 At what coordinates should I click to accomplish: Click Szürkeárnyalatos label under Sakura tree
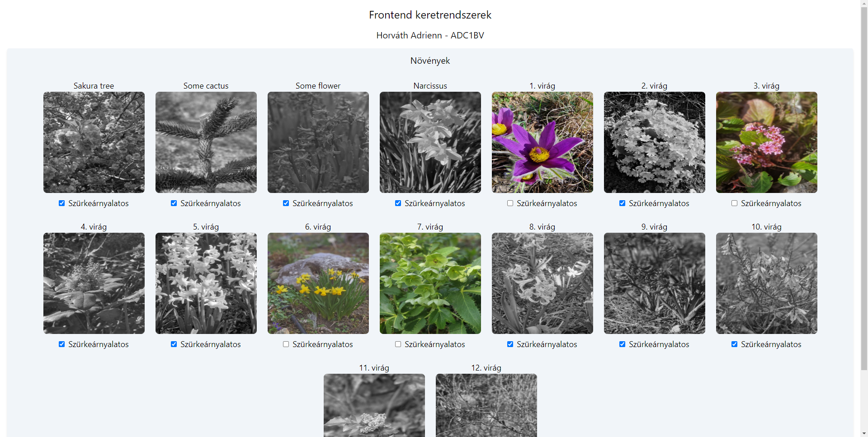(99, 203)
